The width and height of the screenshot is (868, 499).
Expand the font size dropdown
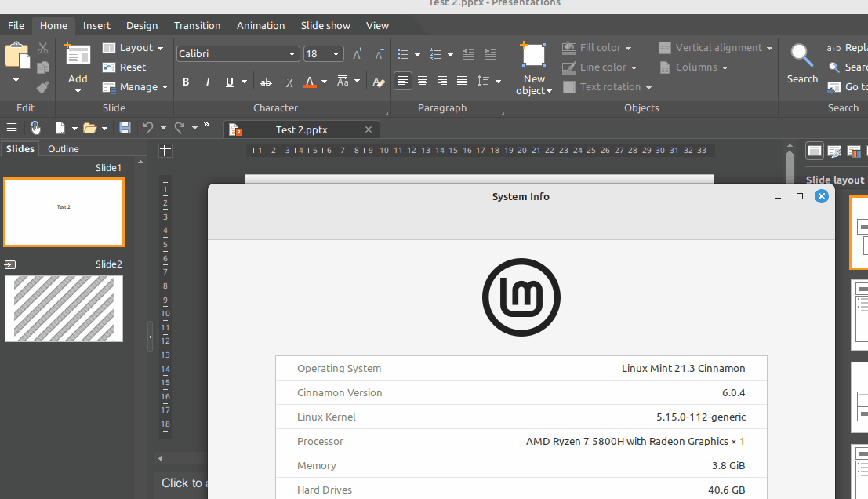[x=336, y=54]
